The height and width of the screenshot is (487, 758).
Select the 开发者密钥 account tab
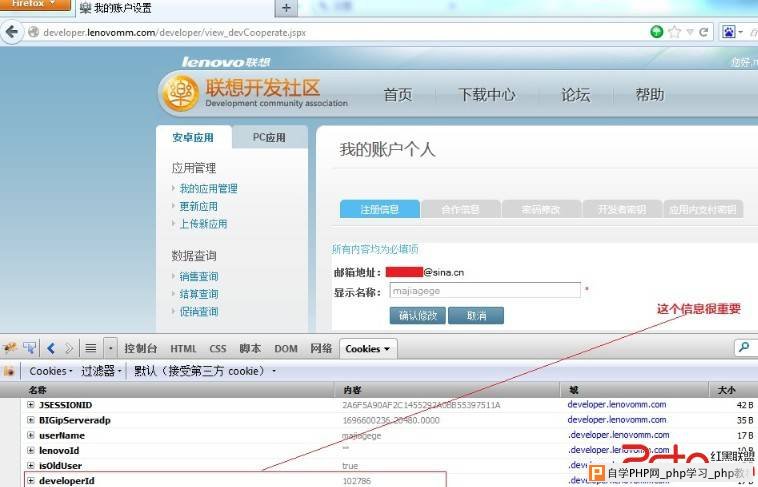point(622,209)
